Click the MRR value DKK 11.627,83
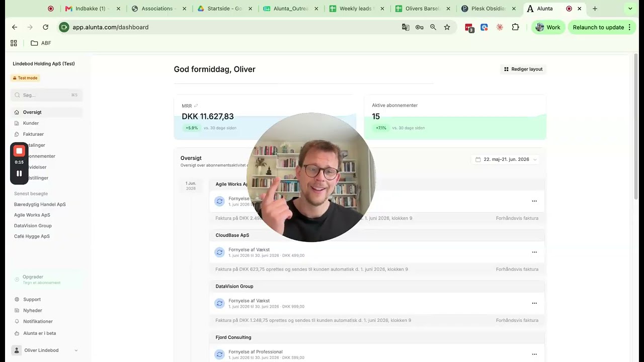 208,117
